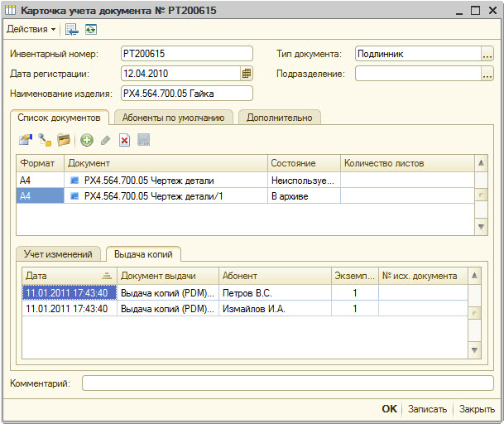Open the Дополнительно tab

click(280, 118)
